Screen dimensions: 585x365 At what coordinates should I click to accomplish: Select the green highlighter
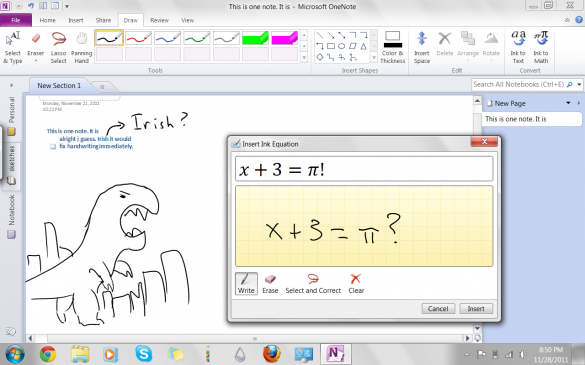(255, 38)
